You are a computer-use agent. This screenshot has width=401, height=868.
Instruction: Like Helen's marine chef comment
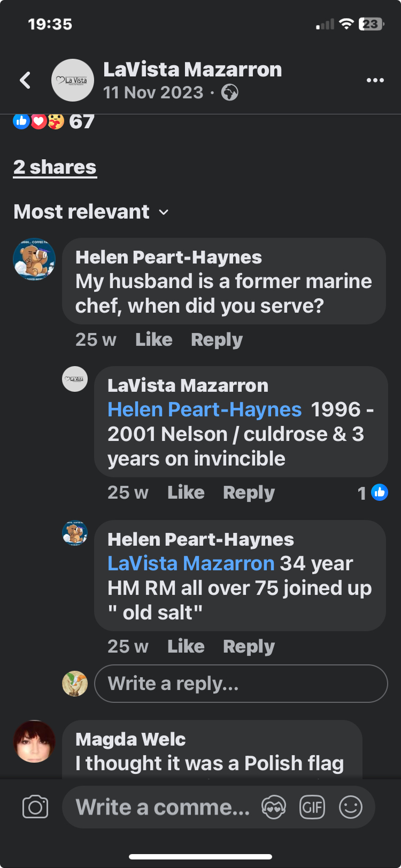point(154,339)
